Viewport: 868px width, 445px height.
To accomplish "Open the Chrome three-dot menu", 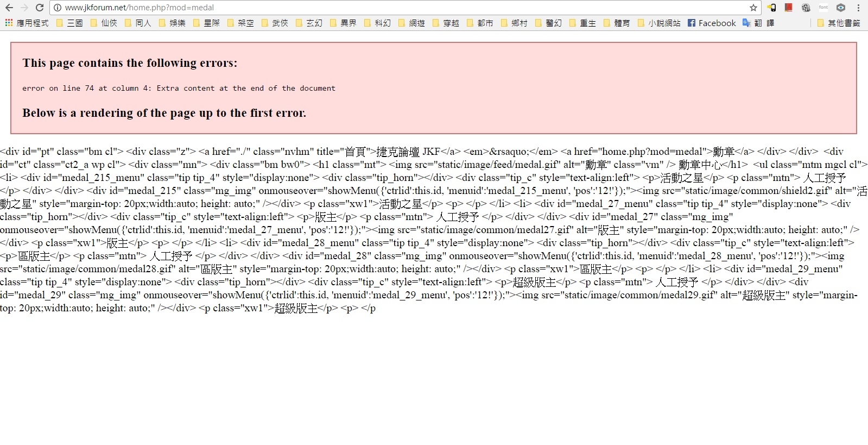I will (858, 8).
